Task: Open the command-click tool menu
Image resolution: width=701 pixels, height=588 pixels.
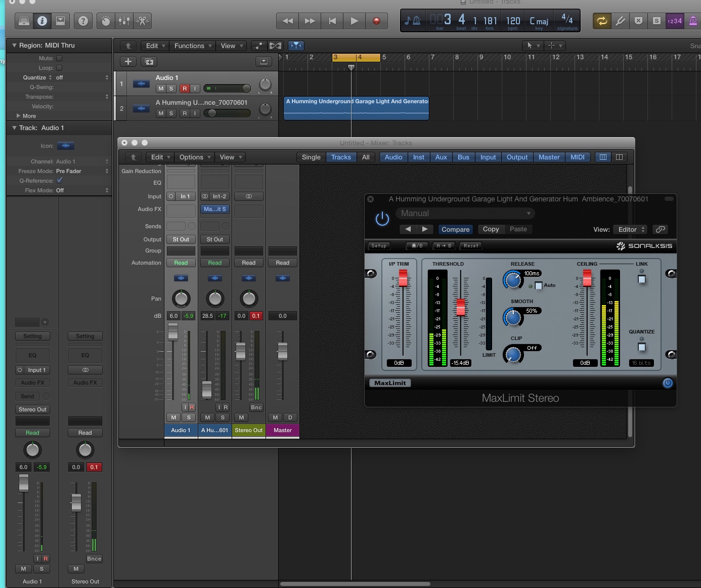Action: point(555,46)
